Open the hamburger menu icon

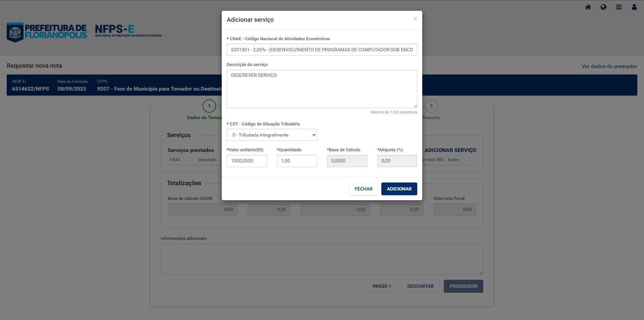[619, 7]
